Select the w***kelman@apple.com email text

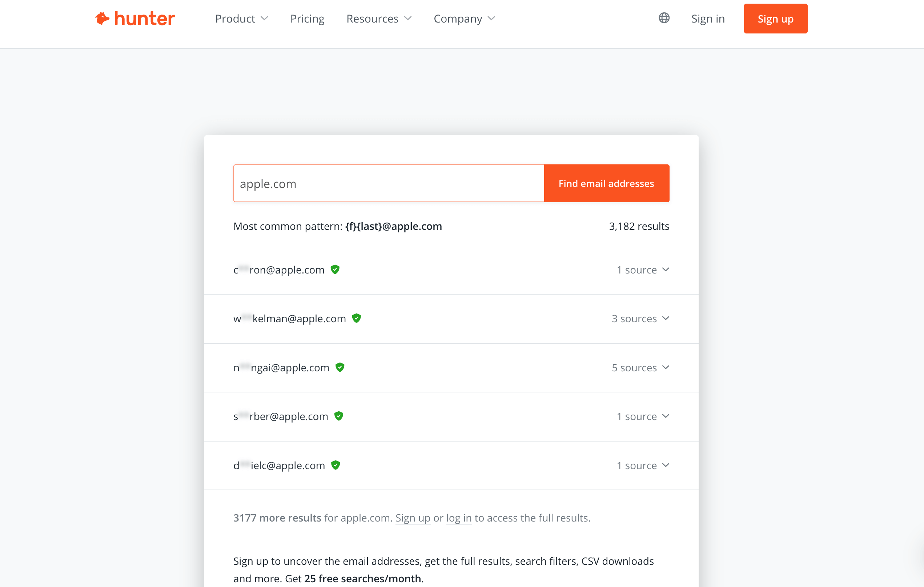tap(290, 319)
